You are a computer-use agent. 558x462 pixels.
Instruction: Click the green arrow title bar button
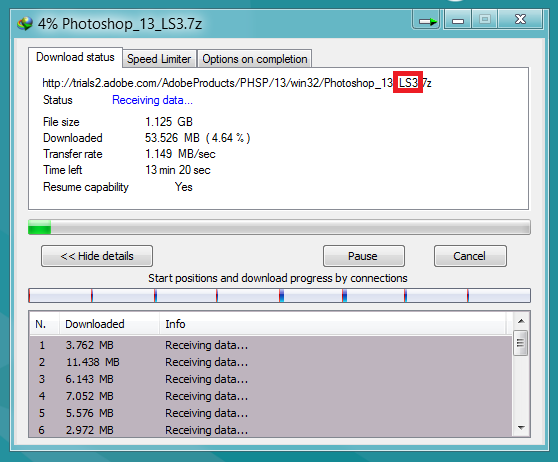point(427,20)
